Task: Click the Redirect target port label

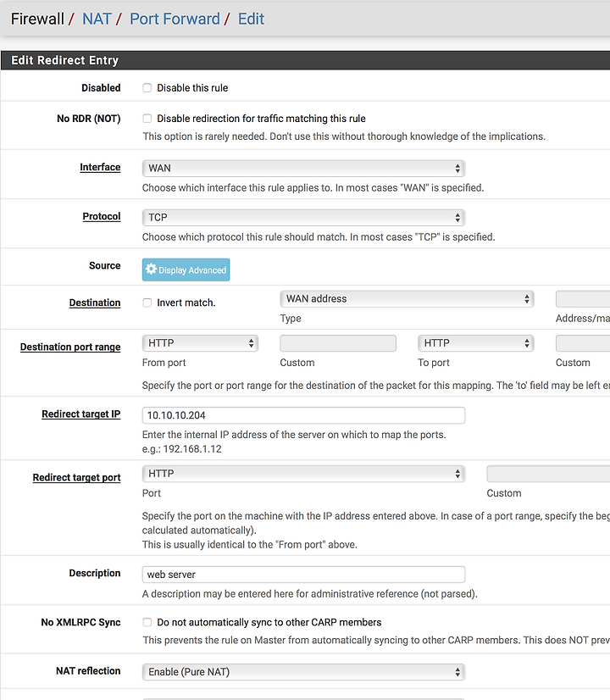Action: click(x=76, y=477)
